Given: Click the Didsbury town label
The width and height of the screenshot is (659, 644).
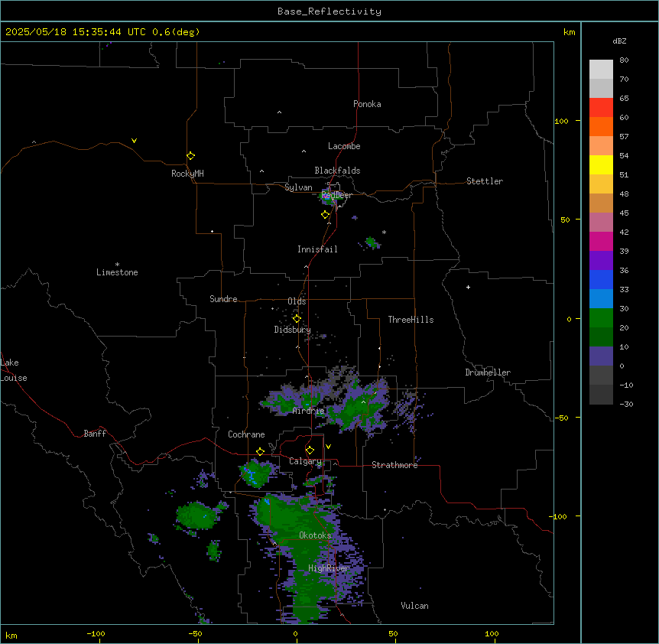Looking at the screenshot, I should click(x=292, y=330).
